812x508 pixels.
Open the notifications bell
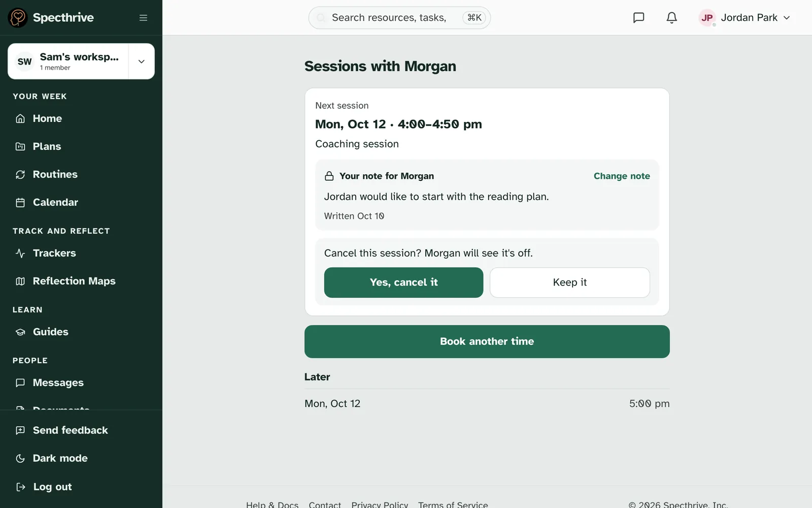671,18
